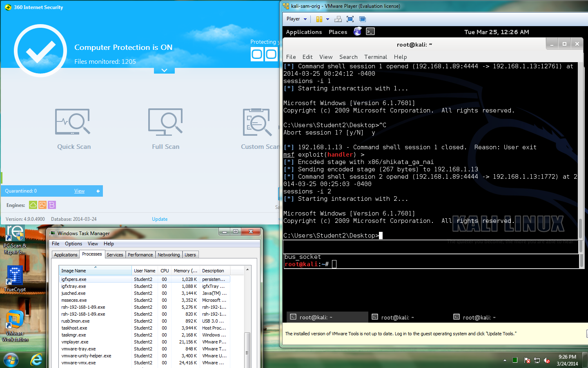Open the Kali panel clock showing Tue Mar 25
The image size is (588, 368).
click(x=497, y=32)
